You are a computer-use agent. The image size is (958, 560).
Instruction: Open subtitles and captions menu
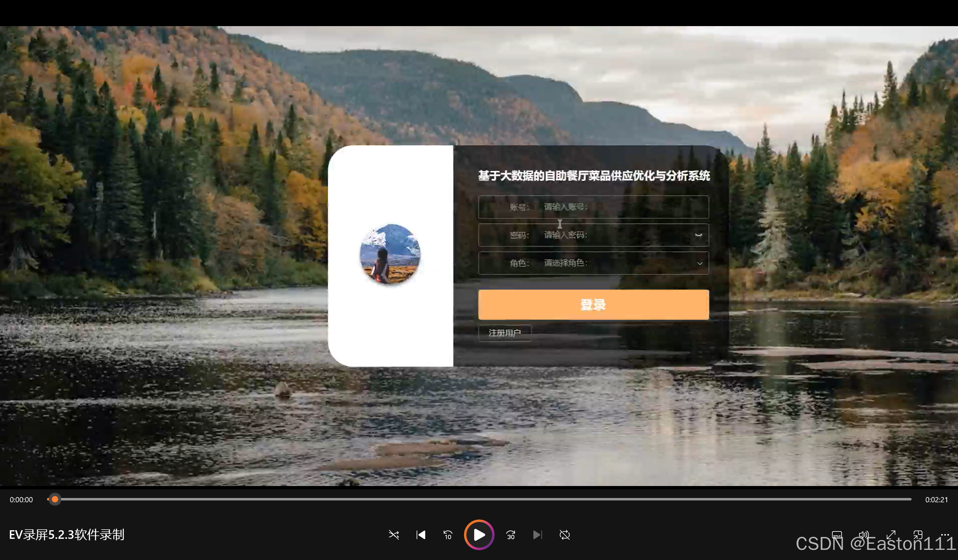(x=837, y=535)
